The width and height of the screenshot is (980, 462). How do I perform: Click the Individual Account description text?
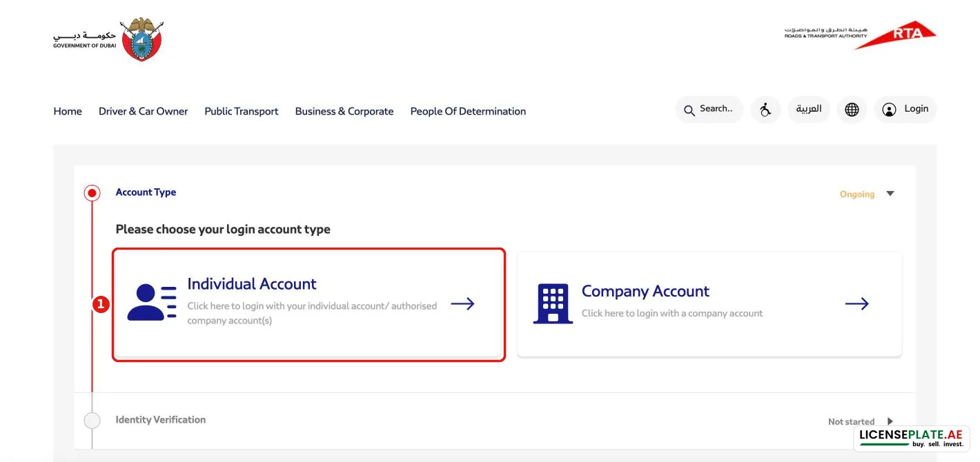(x=312, y=313)
